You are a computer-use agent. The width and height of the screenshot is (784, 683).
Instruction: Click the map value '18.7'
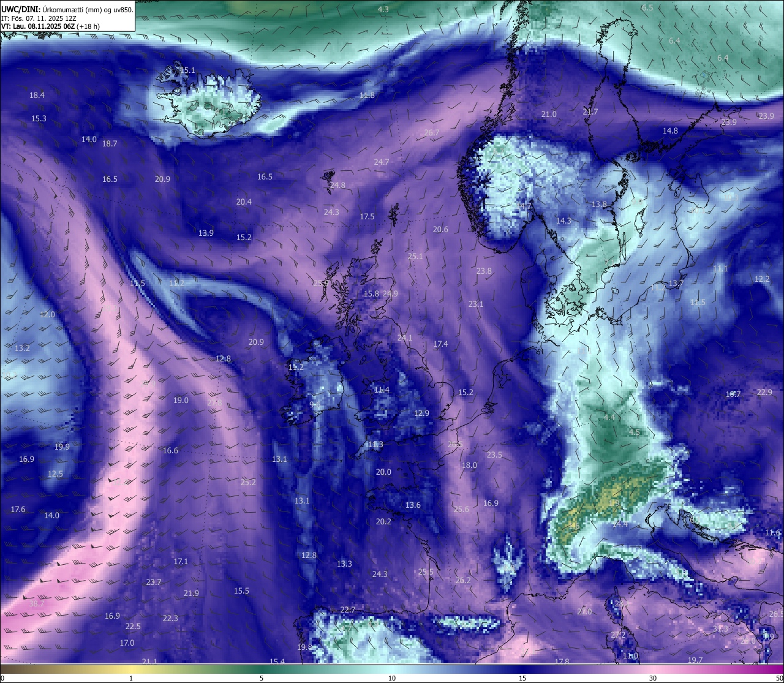110,143
